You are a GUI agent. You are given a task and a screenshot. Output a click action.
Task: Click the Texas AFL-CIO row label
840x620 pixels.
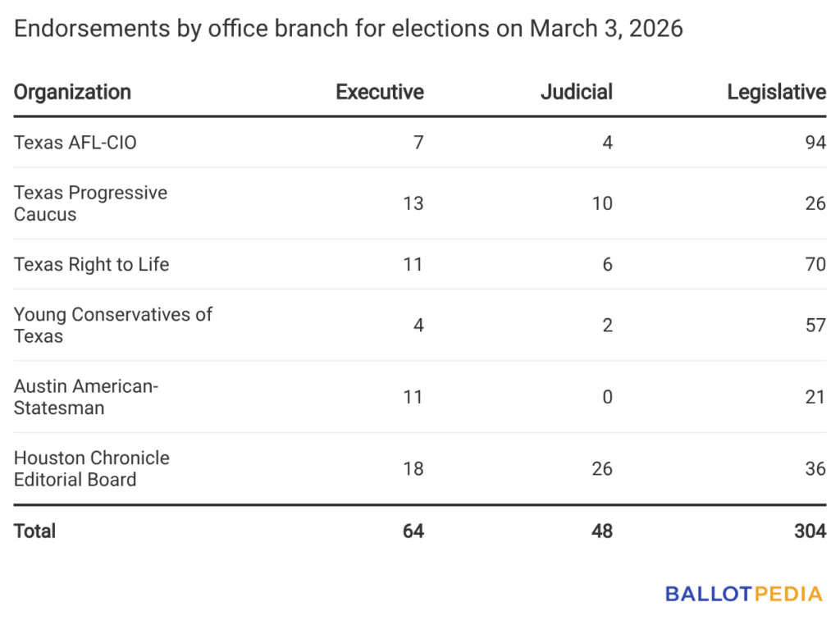pyautogui.click(x=75, y=143)
